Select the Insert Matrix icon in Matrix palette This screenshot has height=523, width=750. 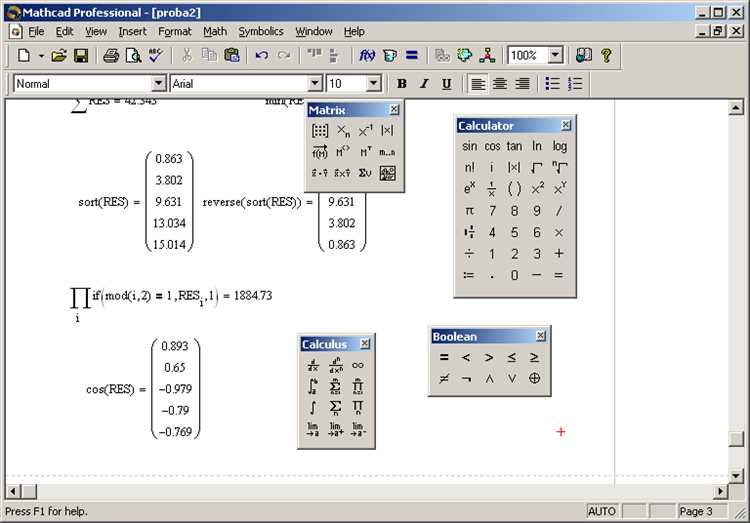point(320,131)
